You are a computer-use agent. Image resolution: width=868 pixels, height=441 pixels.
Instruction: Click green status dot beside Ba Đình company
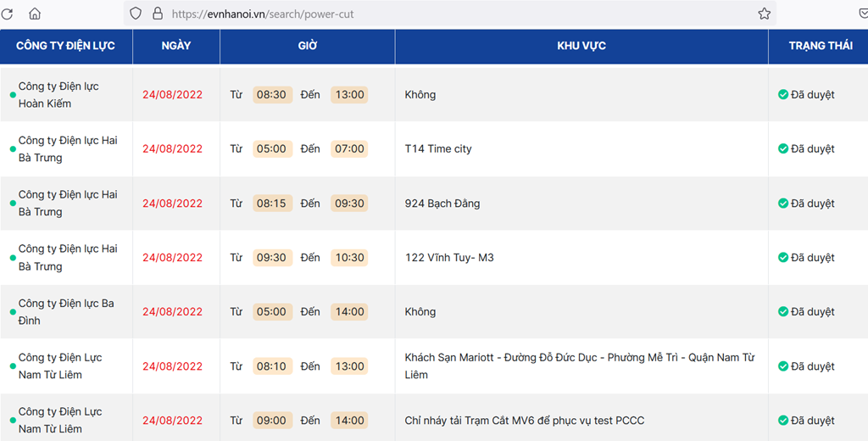13,312
